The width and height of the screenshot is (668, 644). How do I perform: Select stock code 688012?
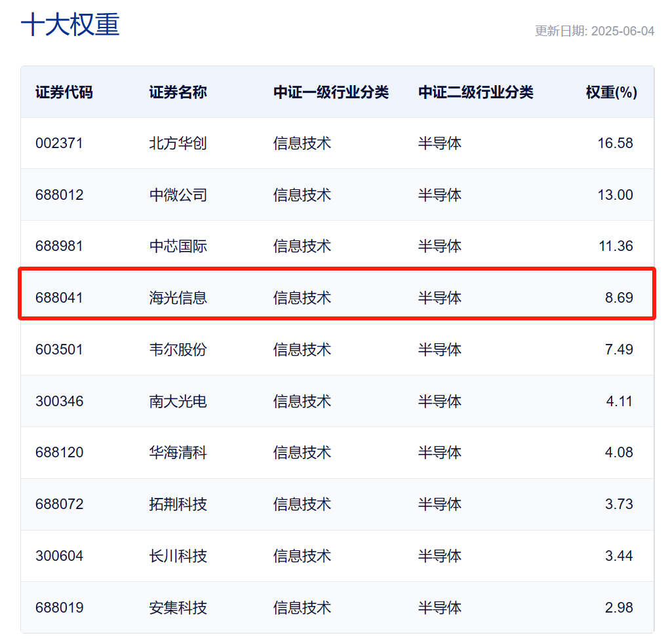point(59,195)
